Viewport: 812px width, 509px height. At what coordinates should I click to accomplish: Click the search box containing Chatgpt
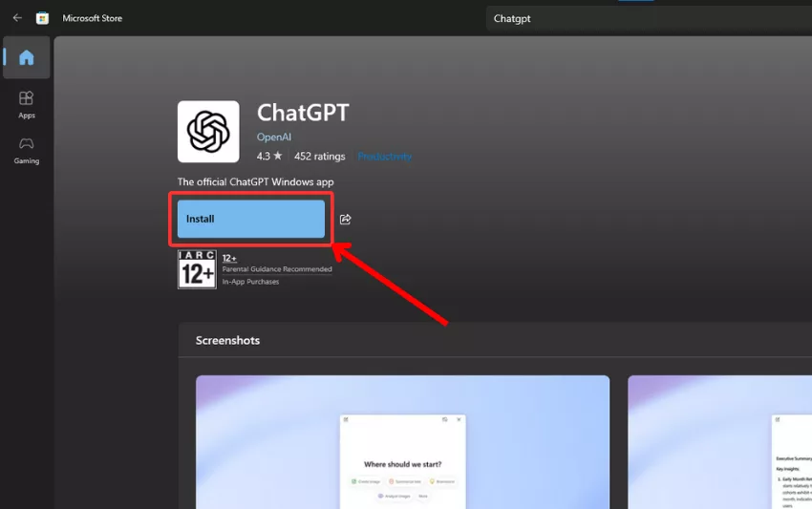coord(649,19)
